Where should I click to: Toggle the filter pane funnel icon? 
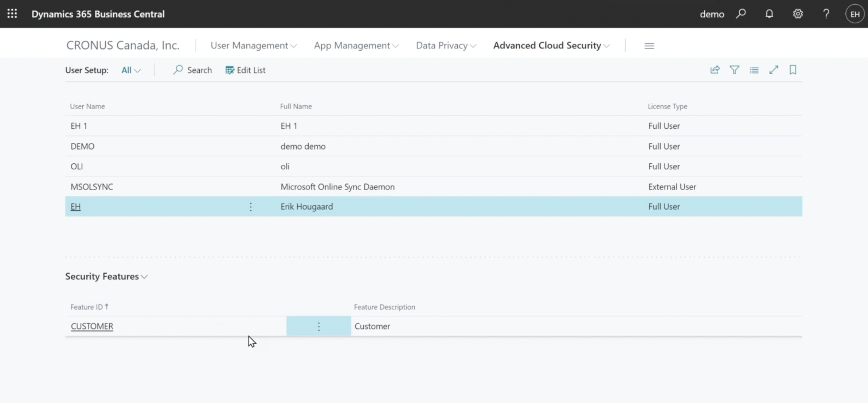[735, 70]
